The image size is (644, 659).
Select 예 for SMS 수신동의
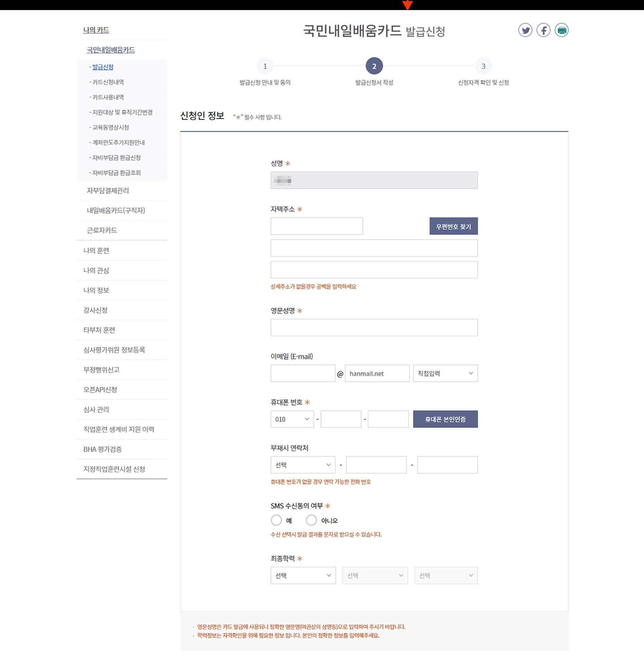point(276,520)
